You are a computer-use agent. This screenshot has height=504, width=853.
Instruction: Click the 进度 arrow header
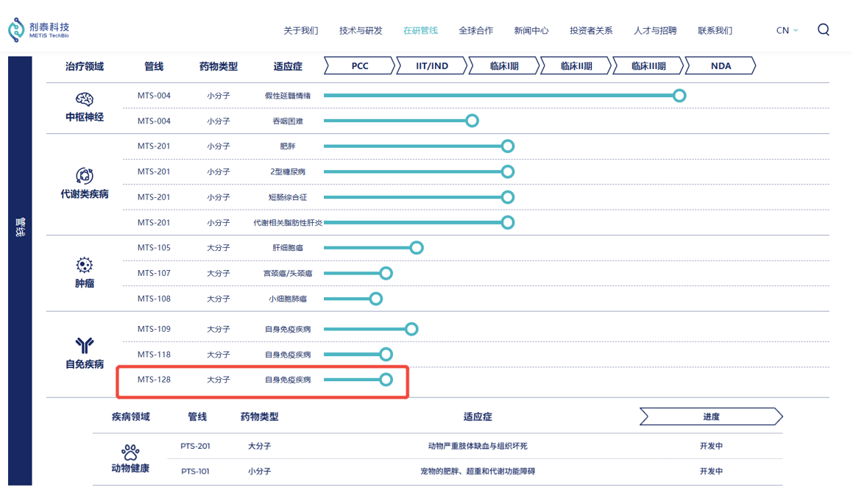tap(711, 416)
